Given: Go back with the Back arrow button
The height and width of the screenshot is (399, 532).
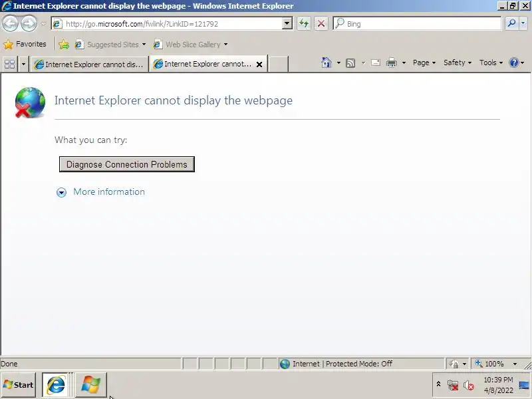Looking at the screenshot, I should (11, 23).
